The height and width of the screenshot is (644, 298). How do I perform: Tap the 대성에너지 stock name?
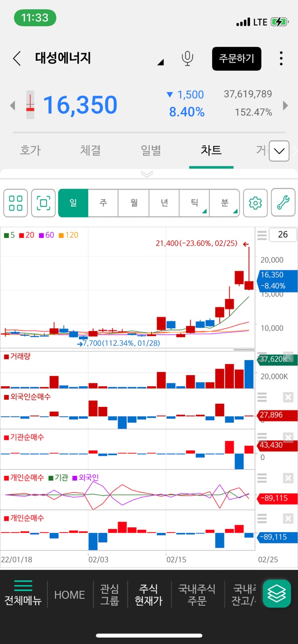coord(63,58)
